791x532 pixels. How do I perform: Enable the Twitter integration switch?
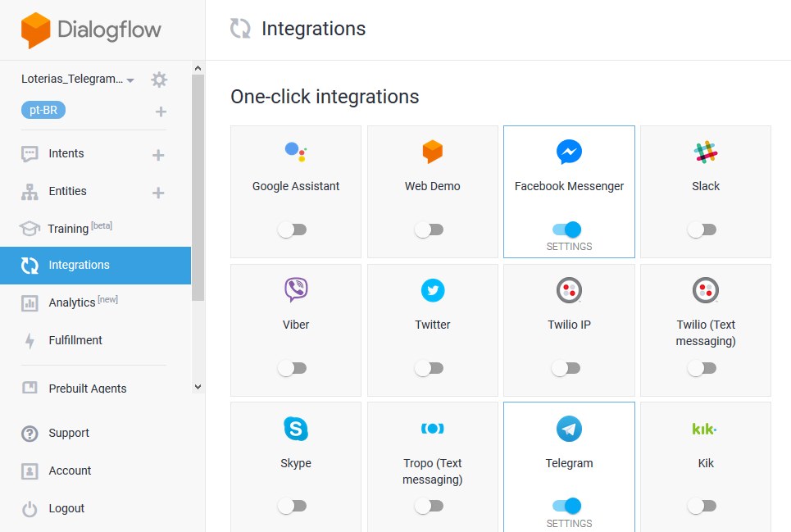point(429,368)
